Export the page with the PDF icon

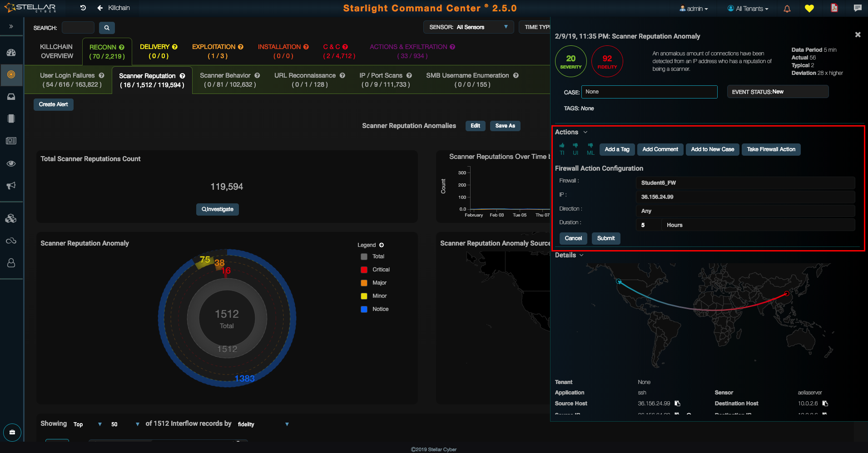[x=834, y=8]
